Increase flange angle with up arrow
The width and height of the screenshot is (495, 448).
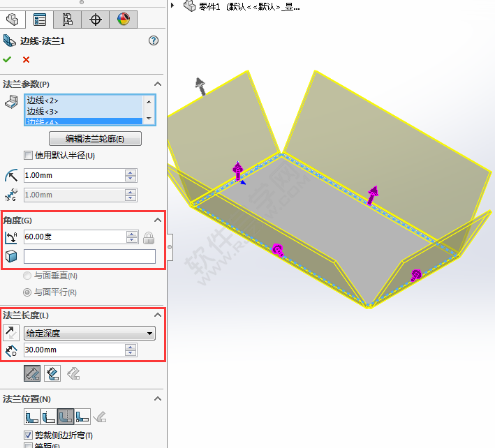point(132,234)
